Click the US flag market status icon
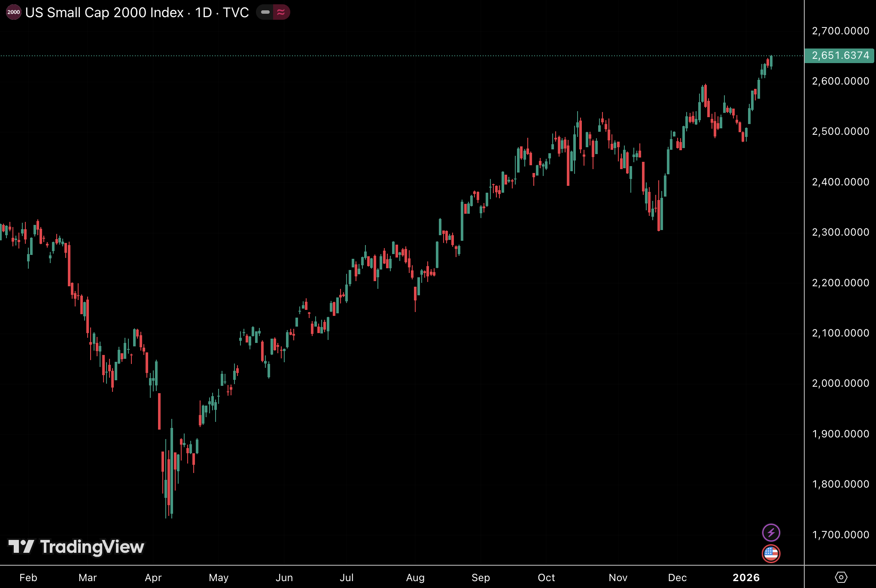The height and width of the screenshot is (588, 876). pos(772,554)
